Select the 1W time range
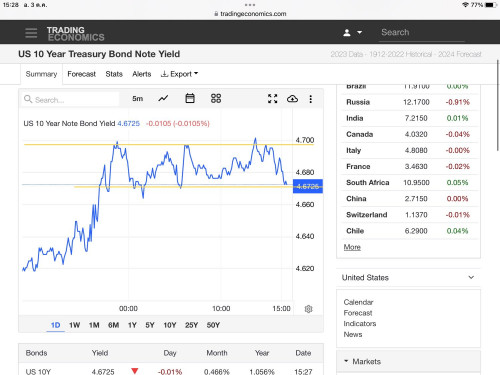 click(x=74, y=325)
